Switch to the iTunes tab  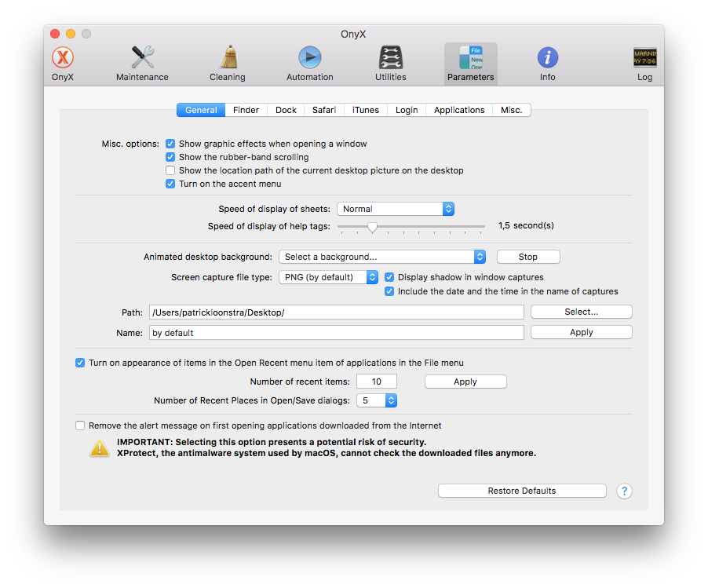tap(366, 110)
